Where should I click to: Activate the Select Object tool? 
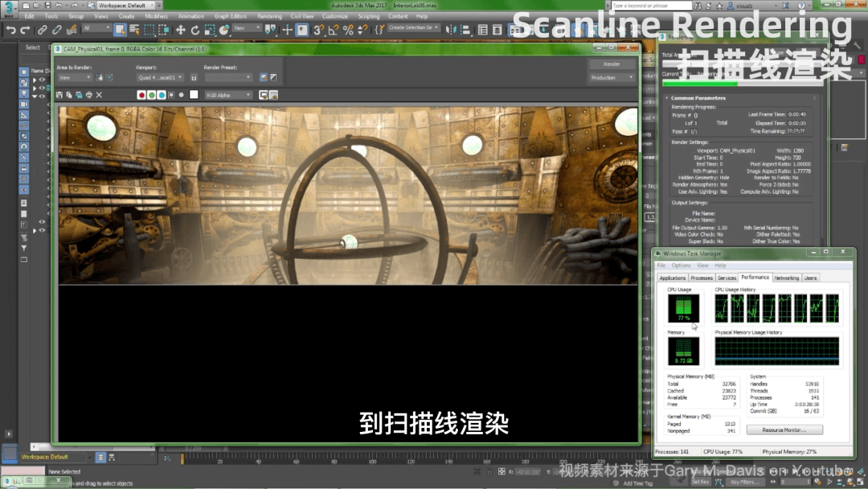(120, 30)
